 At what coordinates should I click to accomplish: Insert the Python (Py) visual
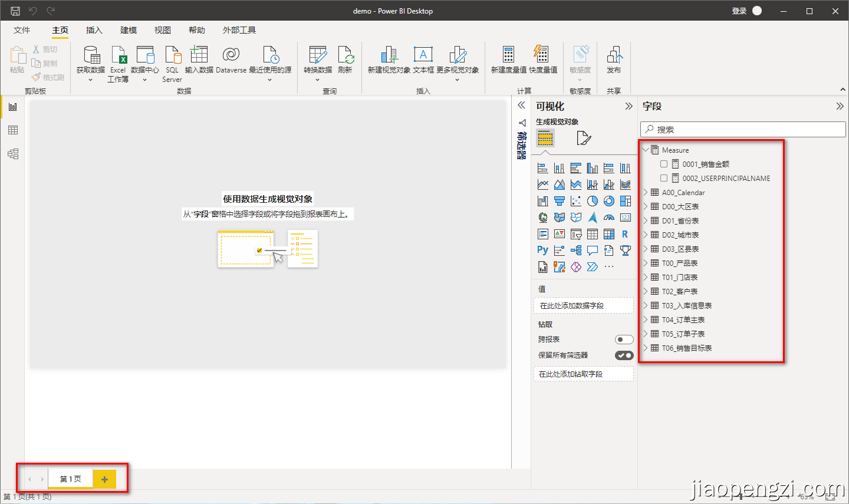coord(543,251)
